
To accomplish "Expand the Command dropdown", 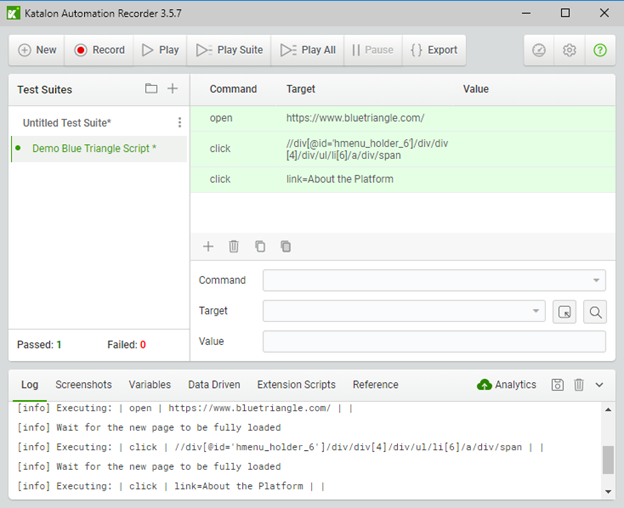I will 596,280.
